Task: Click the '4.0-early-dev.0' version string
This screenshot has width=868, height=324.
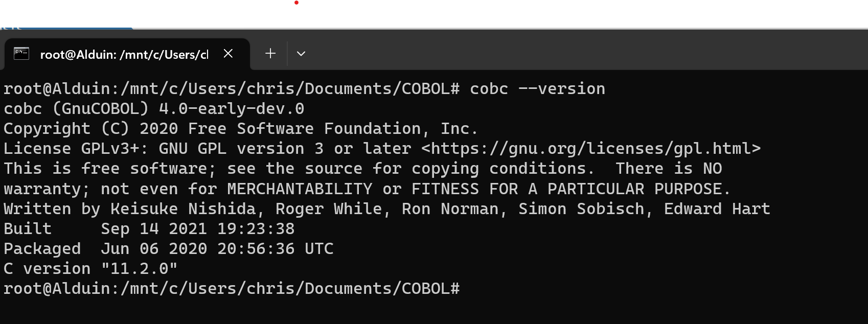Action: 232,109
